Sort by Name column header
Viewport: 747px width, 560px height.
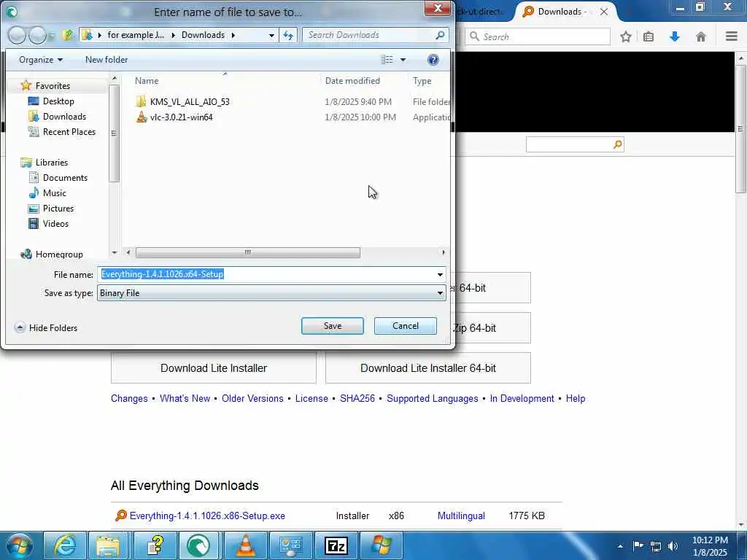click(146, 80)
